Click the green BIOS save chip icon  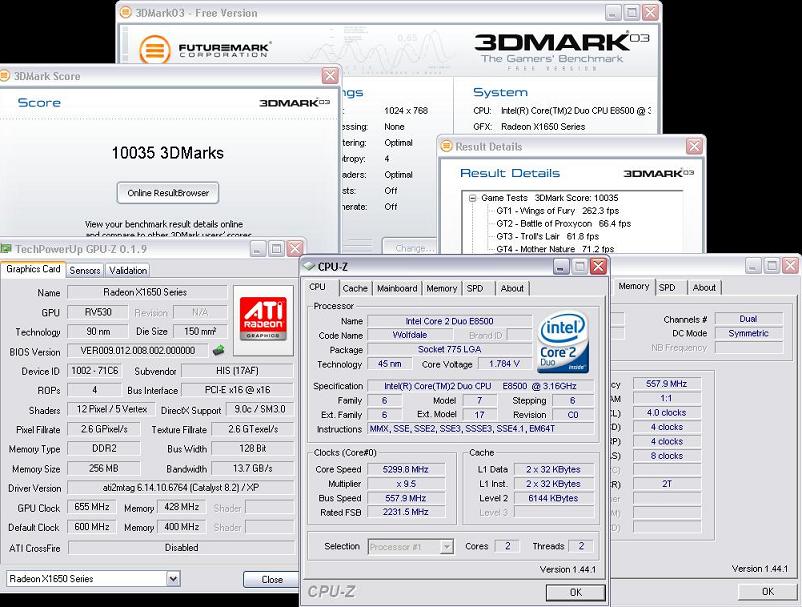tap(218, 350)
